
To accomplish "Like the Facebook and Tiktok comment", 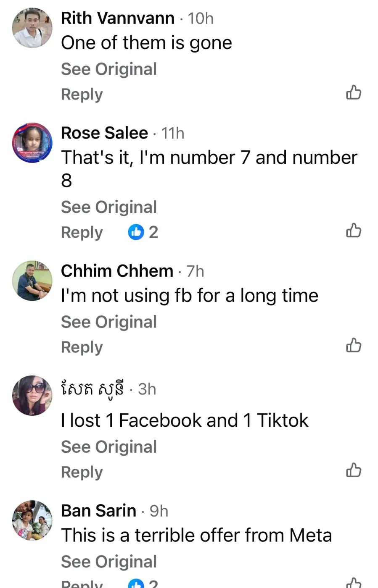I will click(354, 470).
